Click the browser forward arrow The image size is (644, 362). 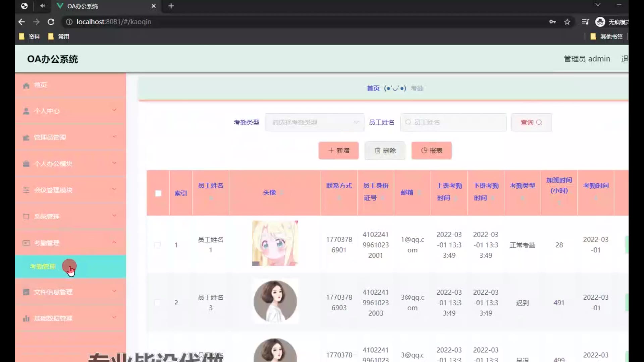pos(36,22)
